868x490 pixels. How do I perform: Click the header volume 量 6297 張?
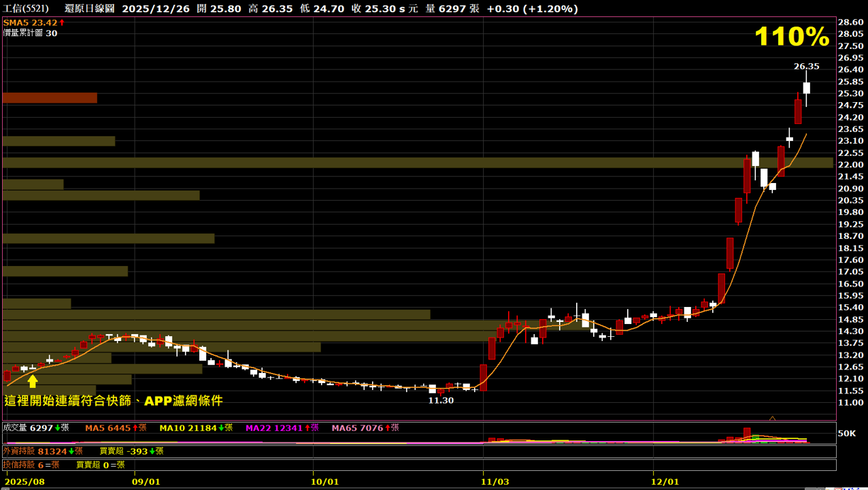(x=452, y=9)
